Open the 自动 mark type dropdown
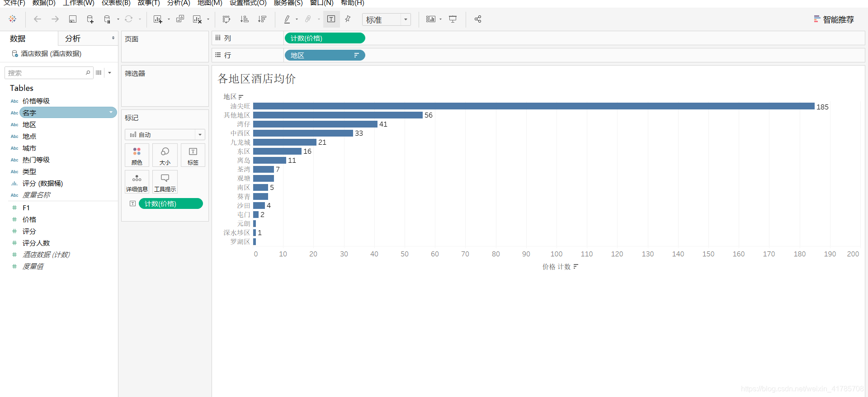This screenshot has width=868, height=397. pyautogui.click(x=165, y=135)
